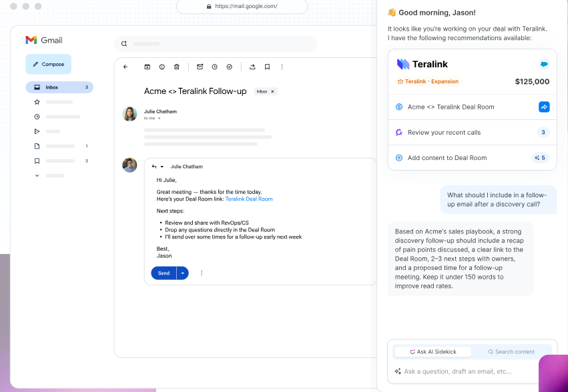Open the Teralink Deal Room link
The image size is (568, 392).
coord(249,199)
